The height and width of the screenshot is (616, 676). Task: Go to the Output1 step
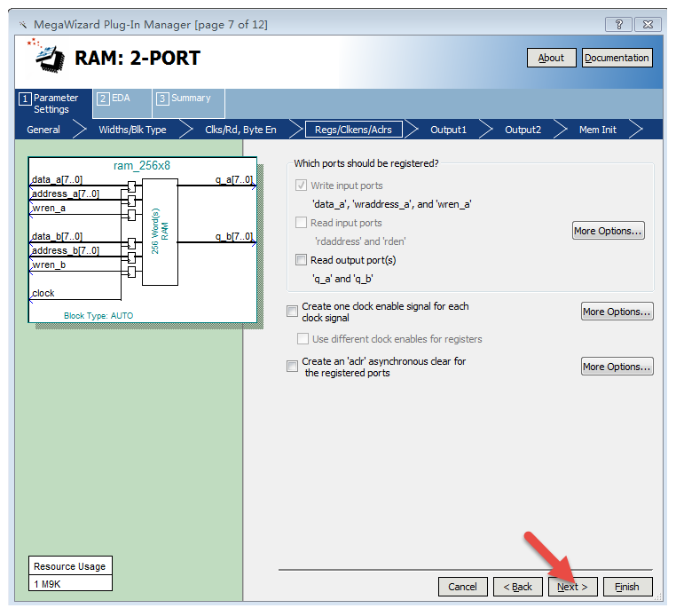coord(448,130)
